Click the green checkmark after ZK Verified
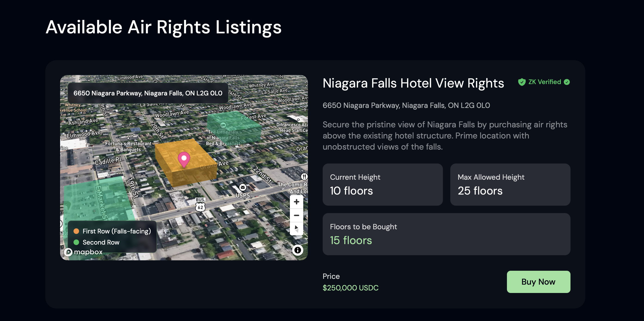 coord(567,82)
